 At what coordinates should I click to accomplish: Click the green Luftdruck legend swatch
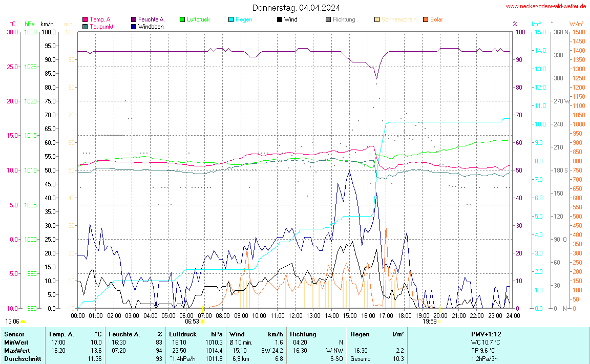pyautogui.click(x=182, y=19)
